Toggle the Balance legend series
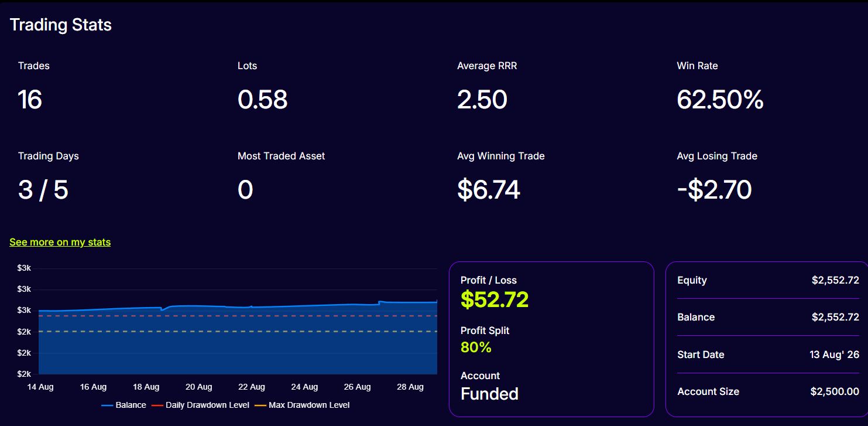This screenshot has width=868, height=426. click(x=123, y=405)
